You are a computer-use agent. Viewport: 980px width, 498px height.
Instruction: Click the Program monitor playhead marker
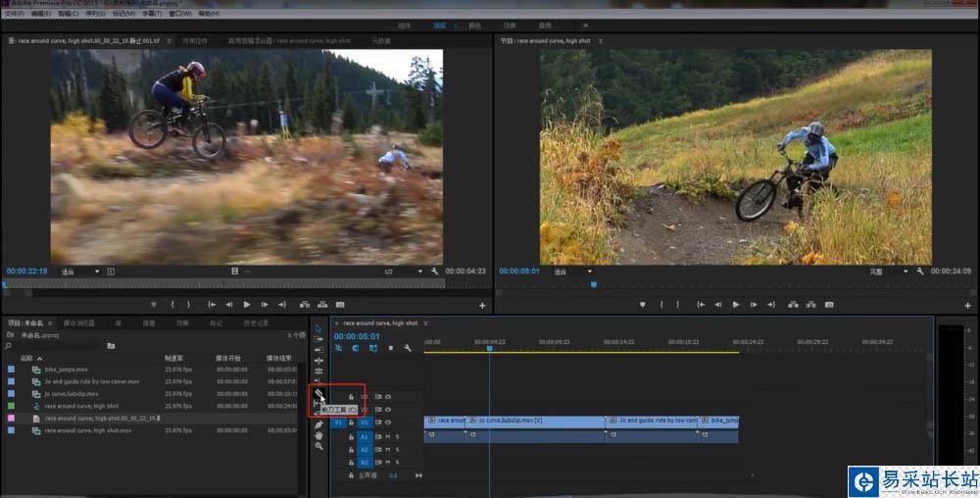(594, 284)
